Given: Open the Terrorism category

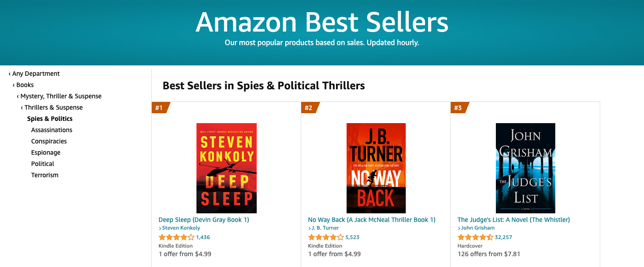Looking at the screenshot, I should pyautogui.click(x=45, y=175).
